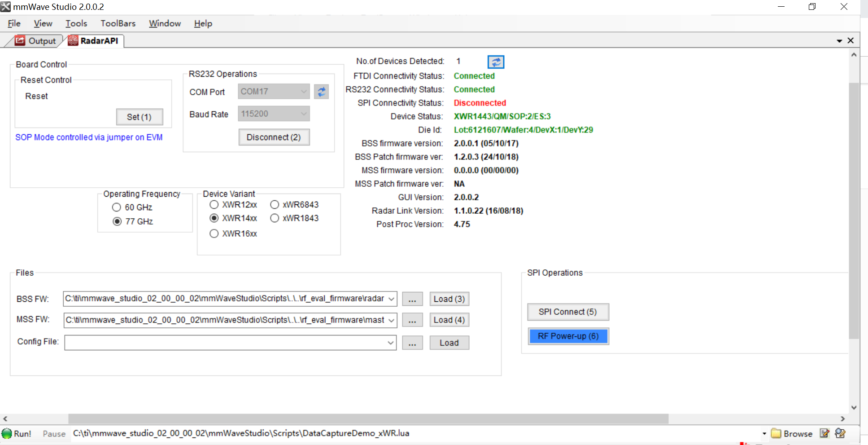Open the View menu
The image size is (868, 445).
click(43, 23)
